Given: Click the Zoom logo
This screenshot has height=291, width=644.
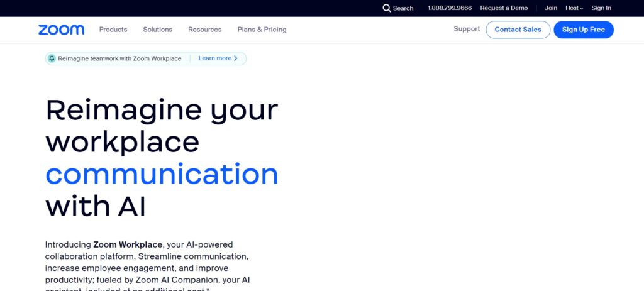Looking at the screenshot, I should (61, 30).
